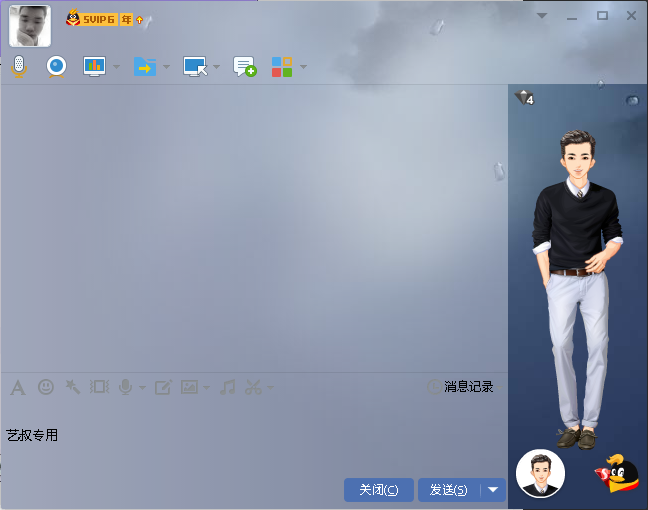The image size is (648, 510).
Task: Open the font settings letter A icon
Action: [18, 388]
